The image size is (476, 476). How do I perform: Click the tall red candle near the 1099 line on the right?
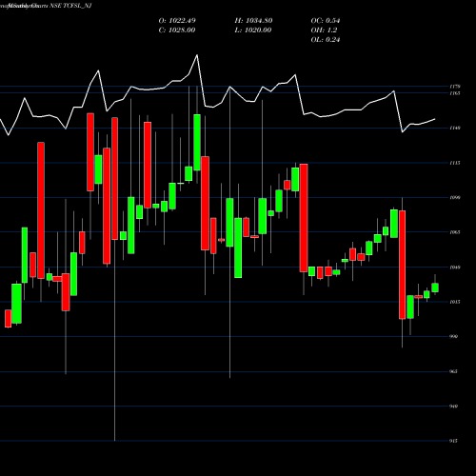click(402, 265)
